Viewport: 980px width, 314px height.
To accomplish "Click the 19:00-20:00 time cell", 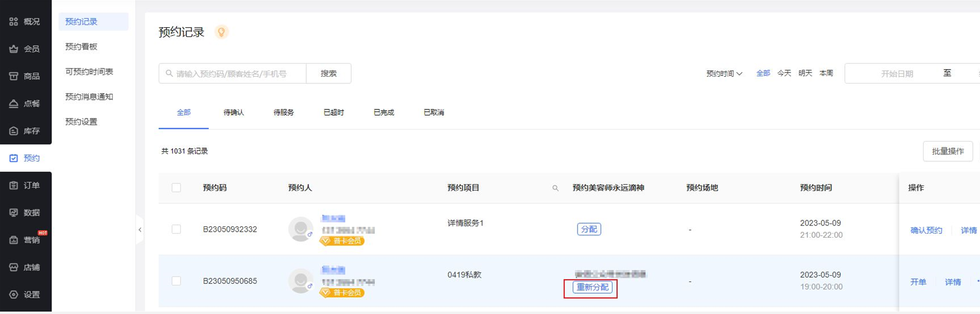I will coord(821,287).
